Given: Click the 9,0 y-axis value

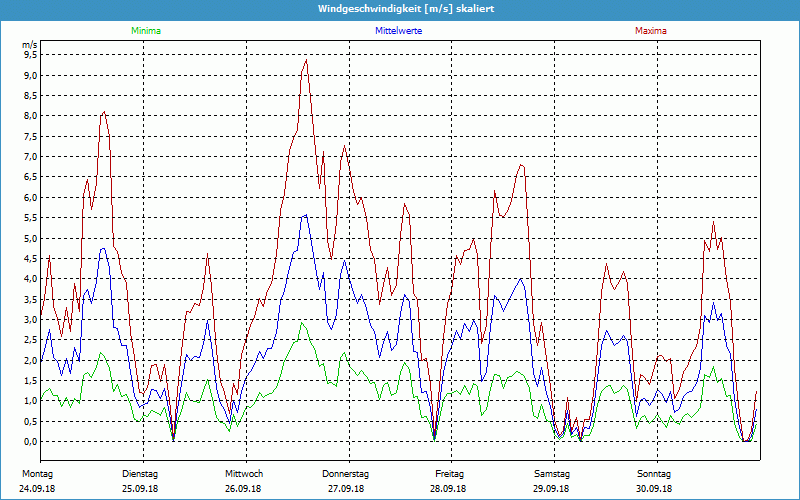Looking at the screenshot, I should point(31,76).
